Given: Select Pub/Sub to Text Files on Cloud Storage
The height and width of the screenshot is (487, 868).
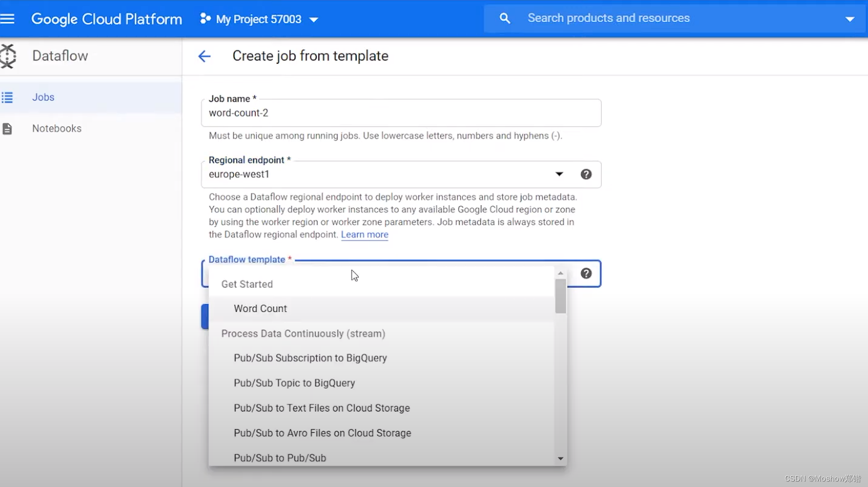Looking at the screenshot, I should point(381,408).
